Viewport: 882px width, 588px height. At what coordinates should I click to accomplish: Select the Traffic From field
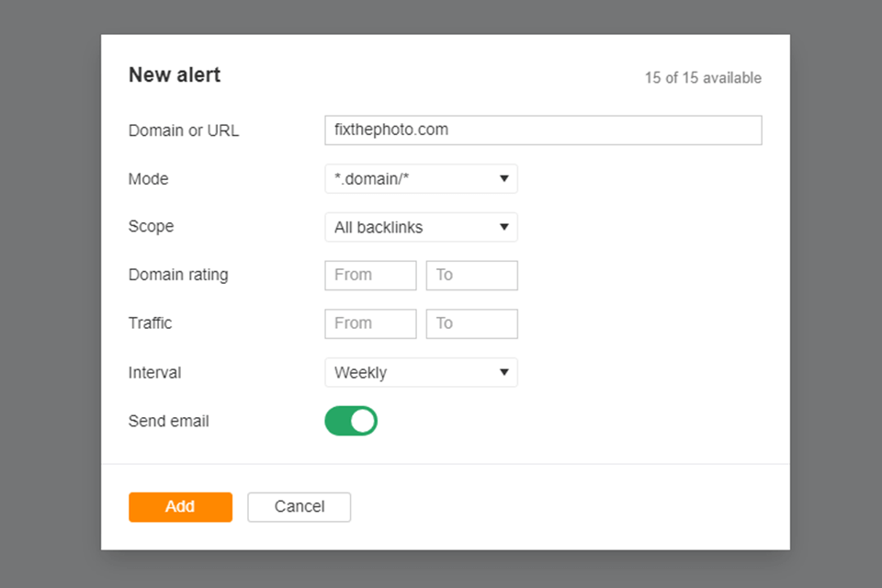tap(370, 323)
